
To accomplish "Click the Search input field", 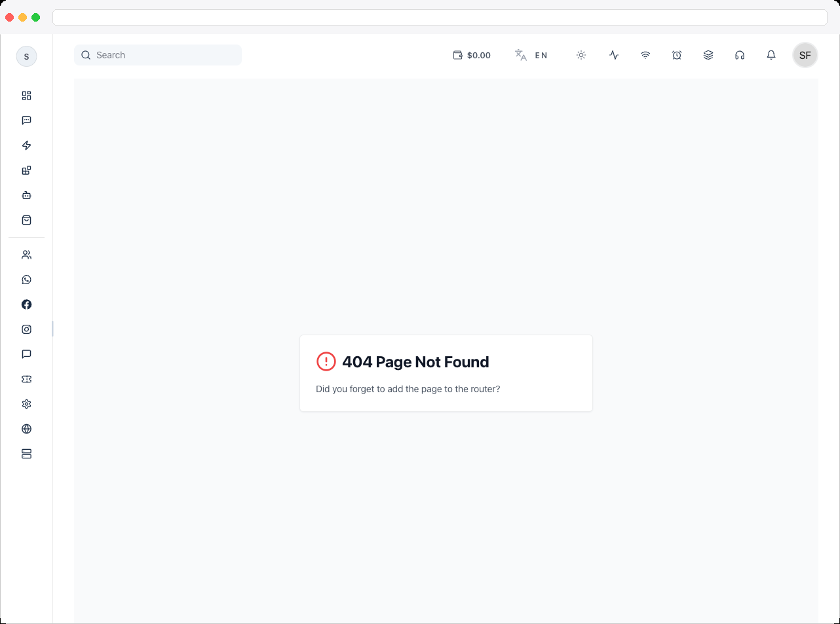I will click(158, 55).
